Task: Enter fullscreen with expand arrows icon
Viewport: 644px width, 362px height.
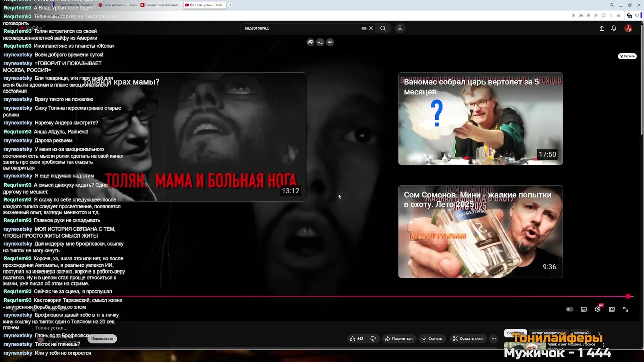Action: click(626, 309)
